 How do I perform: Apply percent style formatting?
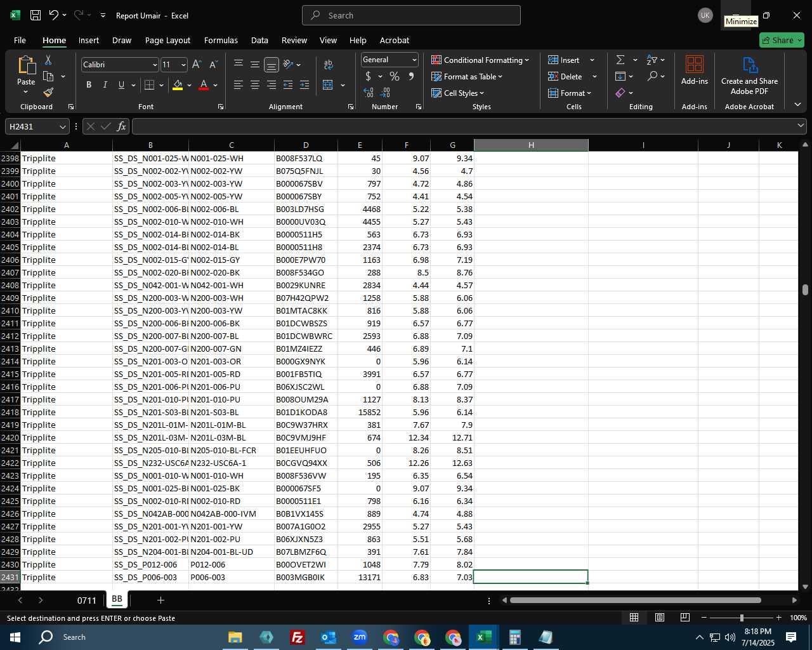pos(395,76)
